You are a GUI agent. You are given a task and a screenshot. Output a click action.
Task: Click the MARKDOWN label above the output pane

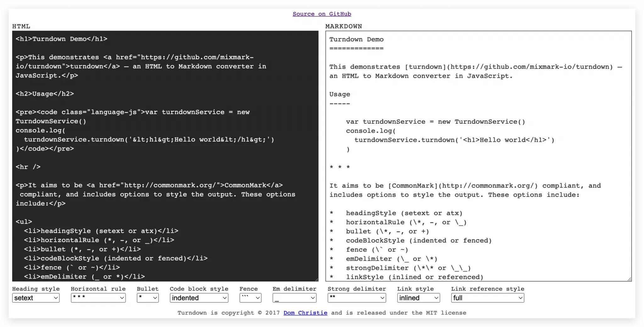343,26
